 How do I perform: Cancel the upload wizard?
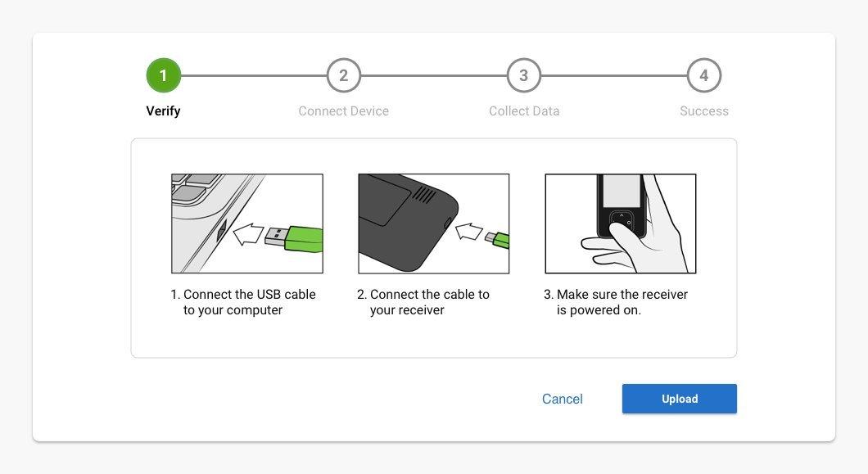pos(563,399)
